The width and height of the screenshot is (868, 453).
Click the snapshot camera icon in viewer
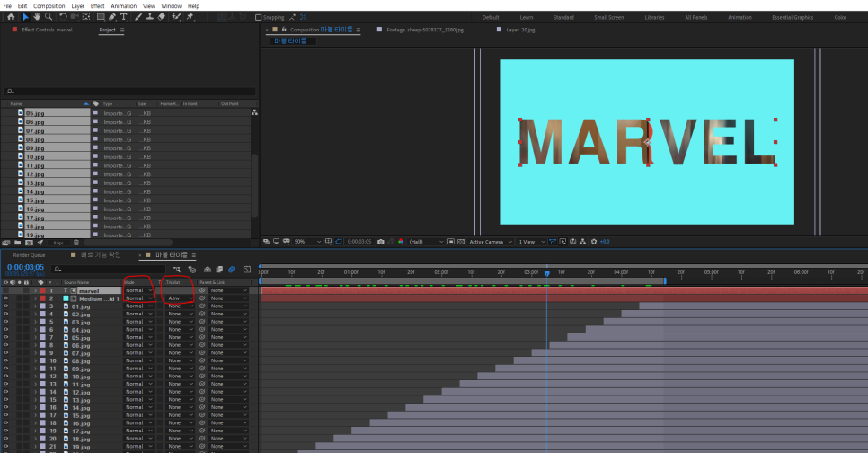381,242
